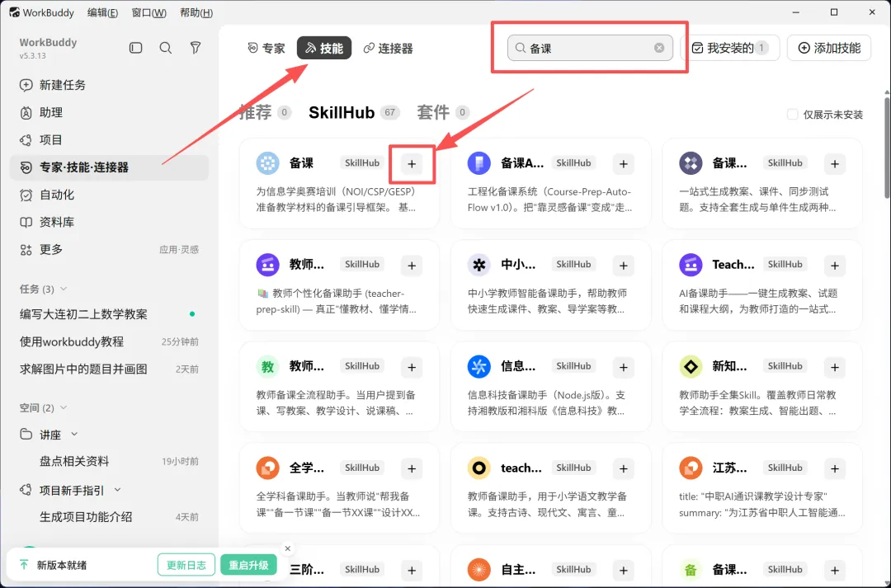Viewport: 891px width, 588px height.
Task: Open task 编写大连初二上数学教案
Action: click(109, 314)
